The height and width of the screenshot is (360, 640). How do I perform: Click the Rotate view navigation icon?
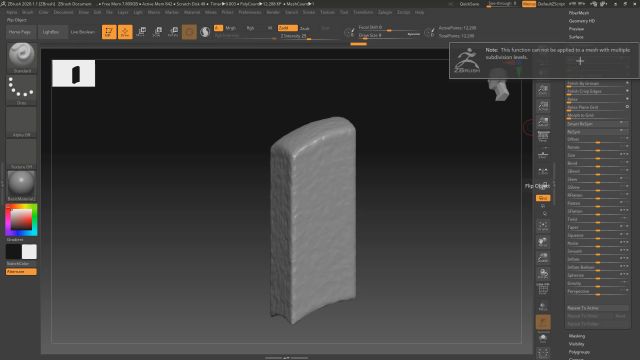pyautogui.click(x=543, y=273)
